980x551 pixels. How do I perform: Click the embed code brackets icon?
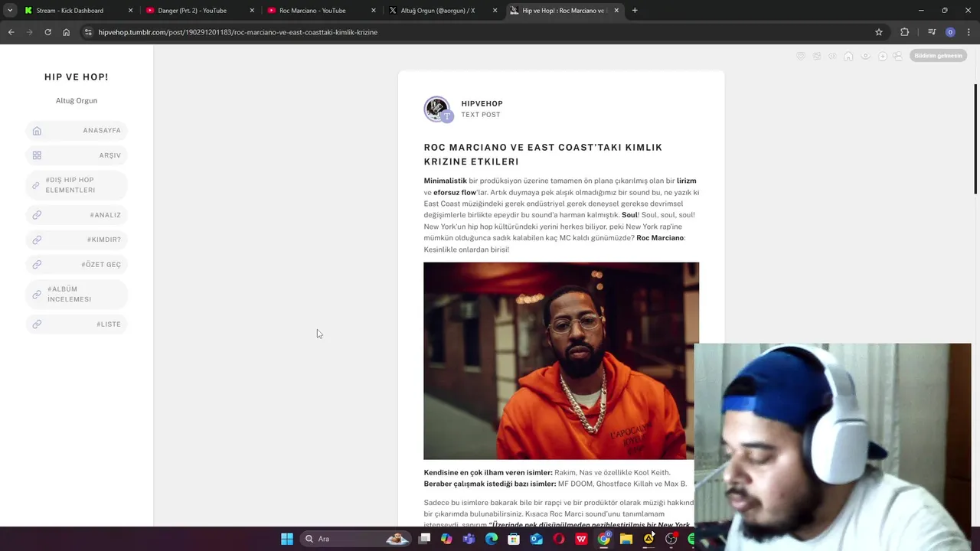point(832,56)
